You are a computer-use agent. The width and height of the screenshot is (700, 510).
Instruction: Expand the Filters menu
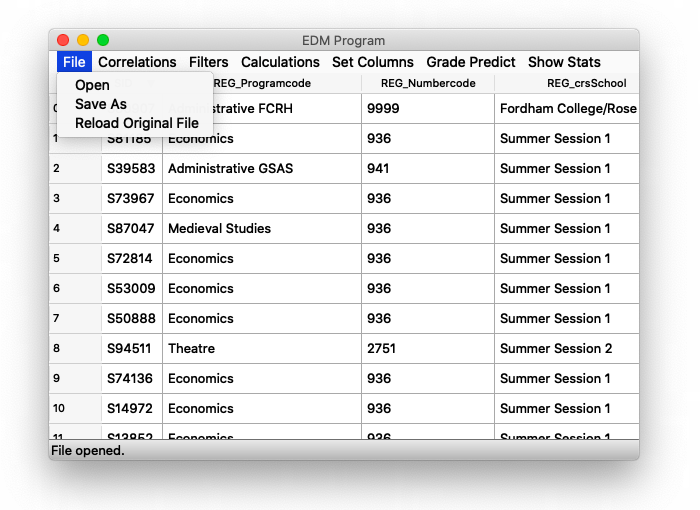coord(209,62)
